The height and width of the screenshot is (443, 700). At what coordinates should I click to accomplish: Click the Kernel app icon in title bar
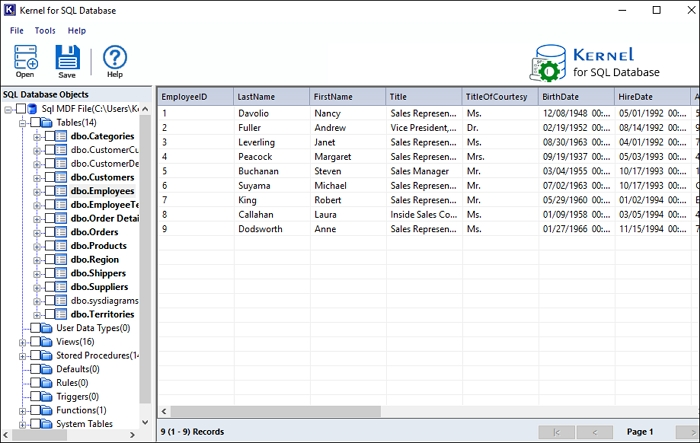click(x=9, y=10)
